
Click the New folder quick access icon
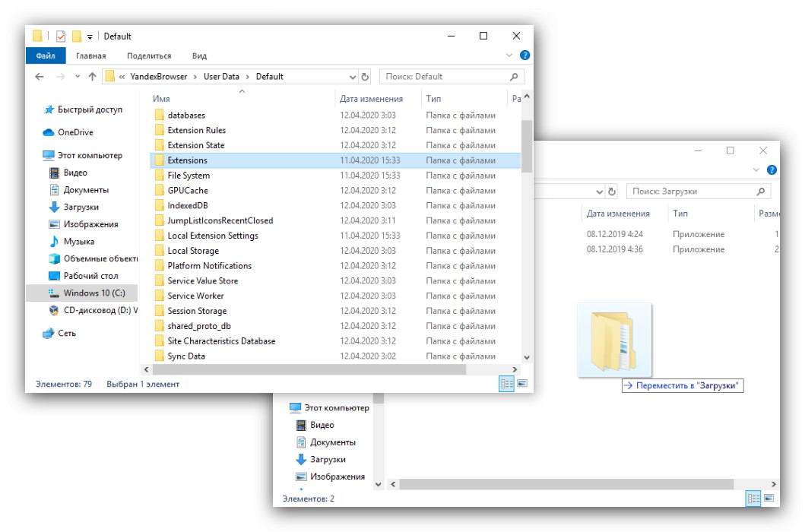(x=77, y=36)
